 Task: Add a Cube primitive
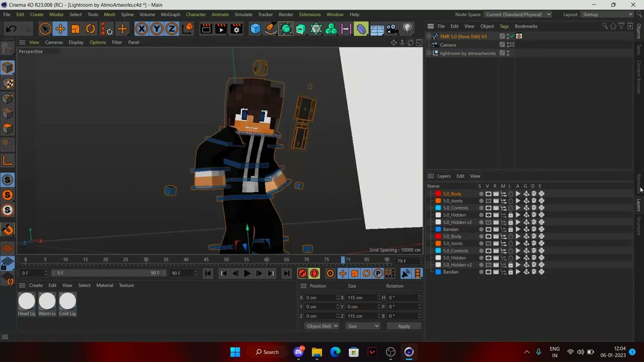[x=256, y=29]
